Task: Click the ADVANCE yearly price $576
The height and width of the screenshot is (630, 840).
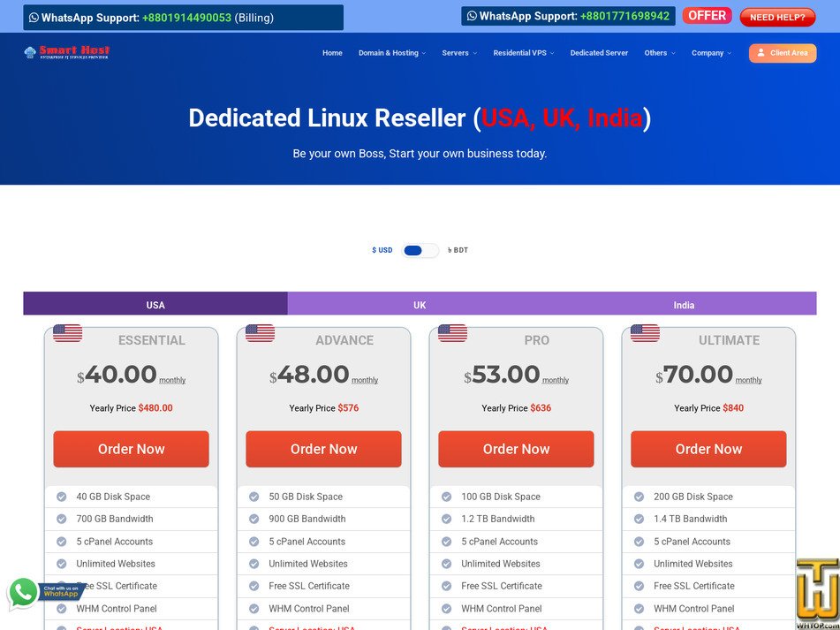Action: pos(348,407)
